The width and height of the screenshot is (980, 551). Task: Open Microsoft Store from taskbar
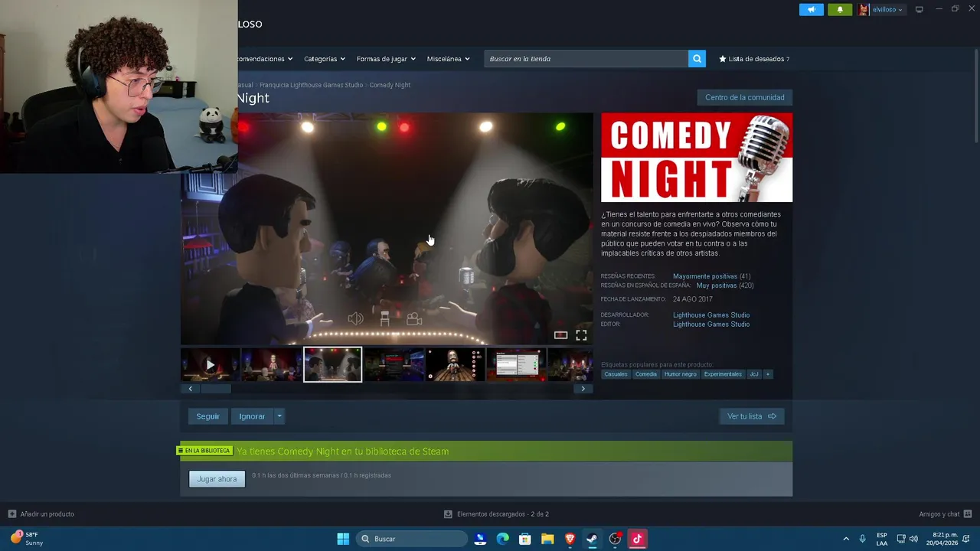pyautogui.click(x=525, y=539)
